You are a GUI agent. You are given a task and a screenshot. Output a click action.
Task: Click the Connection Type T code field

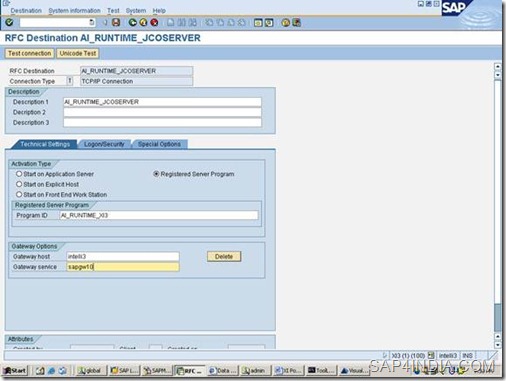[70, 81]
